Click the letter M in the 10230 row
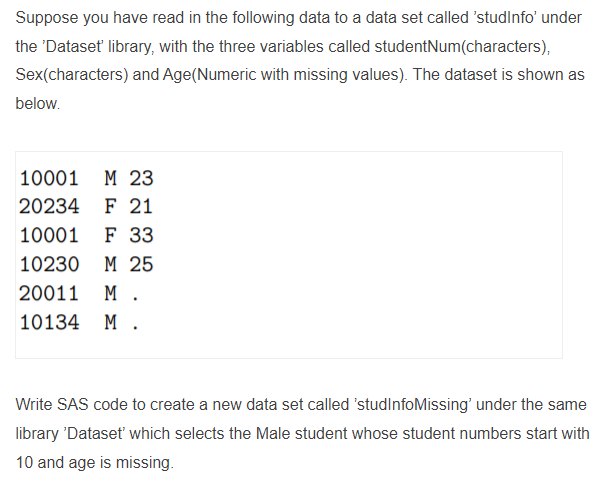This screenshot has height=483, width=611. point(110,264)
